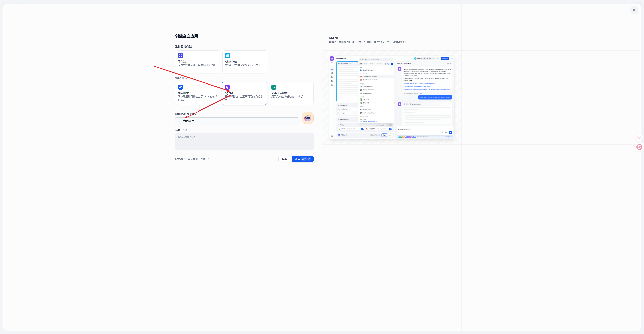
Task: Click the blue 创建 button
Action: (x=303, y=159)
